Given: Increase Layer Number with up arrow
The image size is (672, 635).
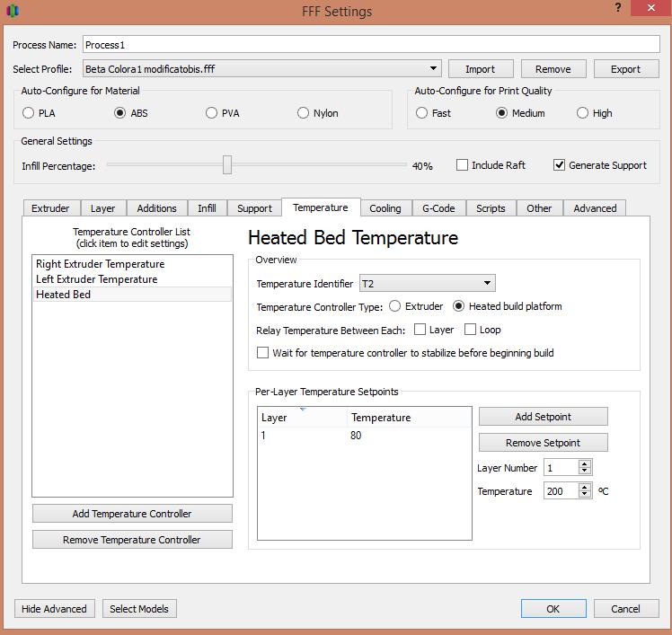Looking at the screenshot, I should click(585, 464).
